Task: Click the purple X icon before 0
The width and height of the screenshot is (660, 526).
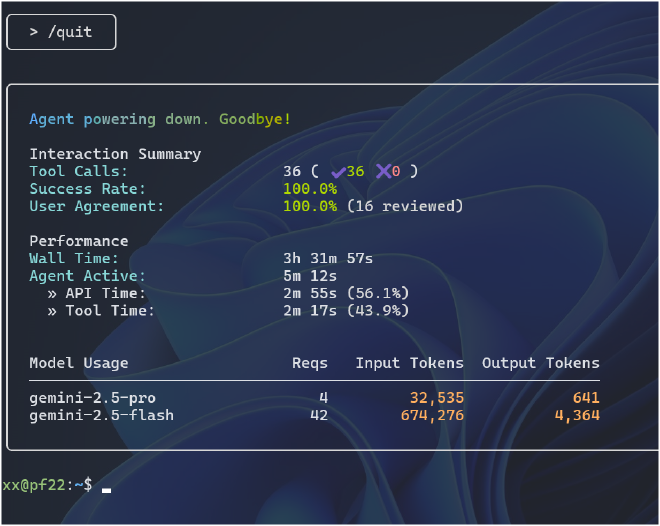Action: coord(383,171)
